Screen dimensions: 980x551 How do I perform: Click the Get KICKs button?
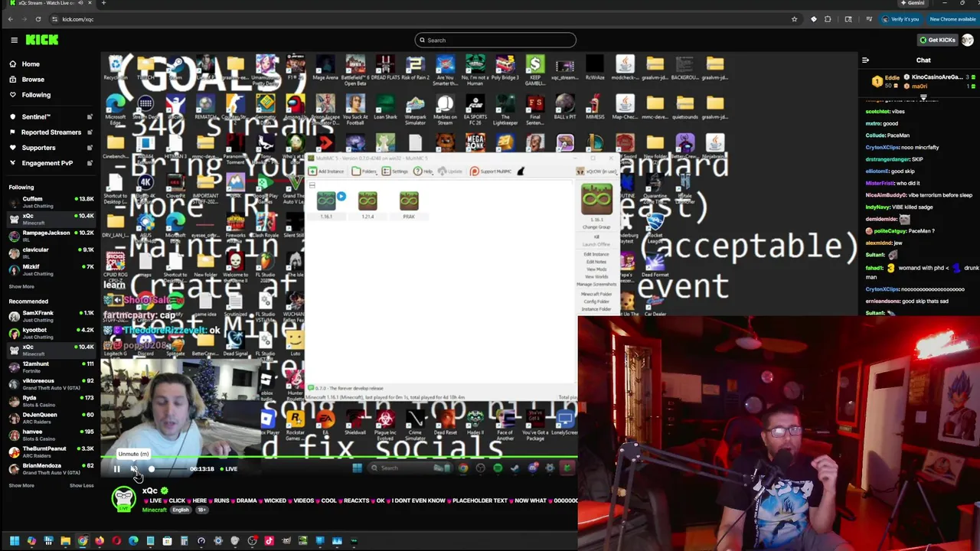click(938, 40)
